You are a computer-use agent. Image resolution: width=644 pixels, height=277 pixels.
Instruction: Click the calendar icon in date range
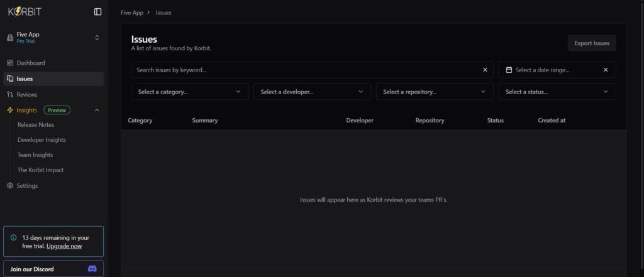tap(509, 70)
